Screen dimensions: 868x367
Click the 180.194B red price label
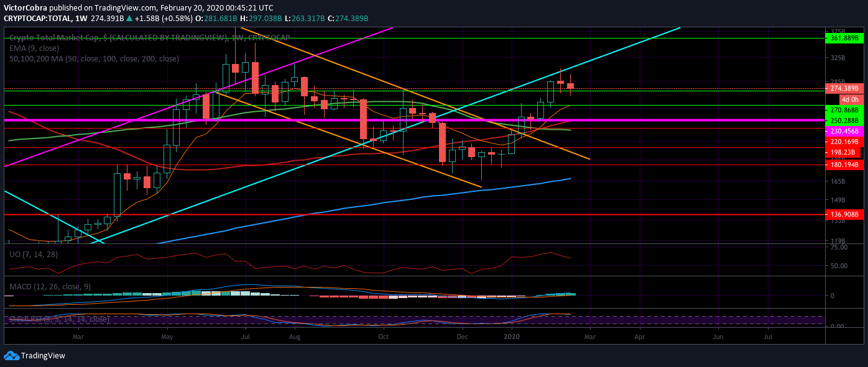[x=844, y=165]
